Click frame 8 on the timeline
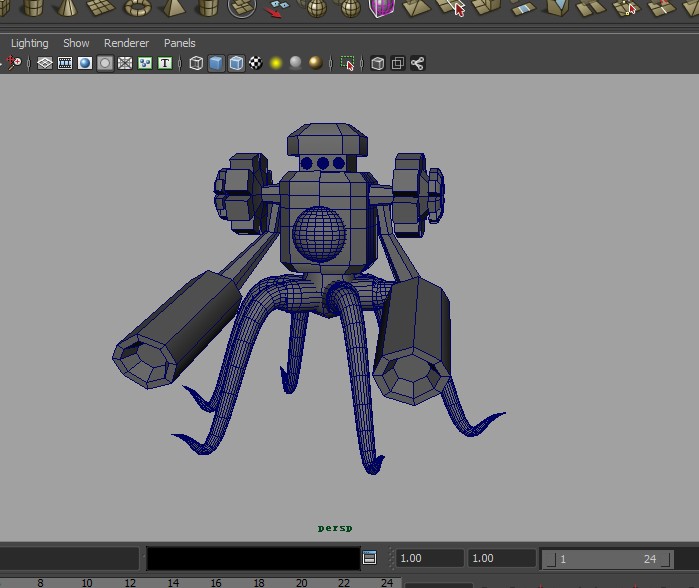 [41, 583]
